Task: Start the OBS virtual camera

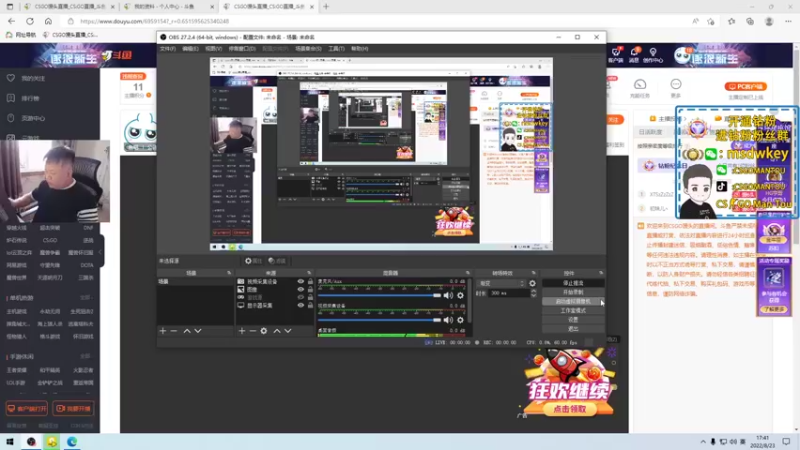Action: [573, 302]
